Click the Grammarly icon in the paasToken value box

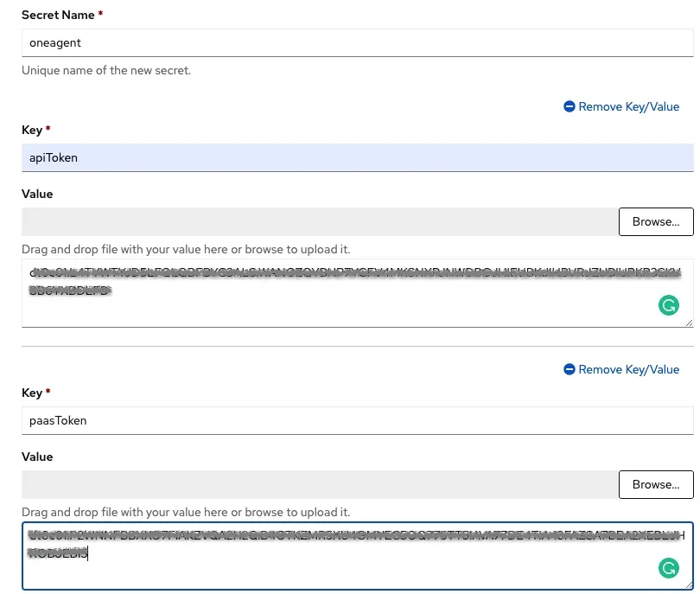[x=669, y=568]
